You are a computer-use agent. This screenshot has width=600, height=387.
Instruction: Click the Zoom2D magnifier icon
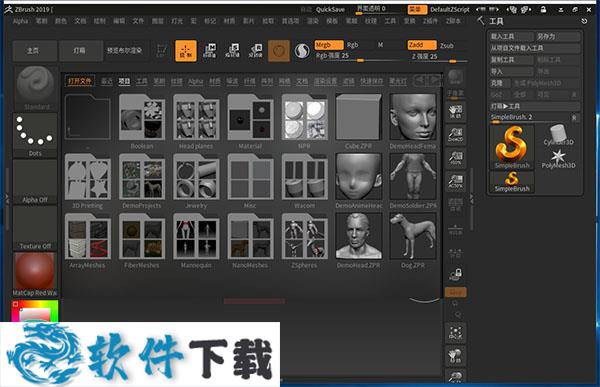click(455, 135)
